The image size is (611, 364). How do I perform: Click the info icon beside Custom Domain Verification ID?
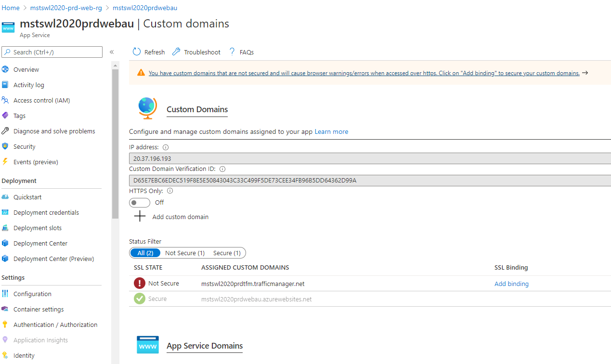tap(222, 169)
